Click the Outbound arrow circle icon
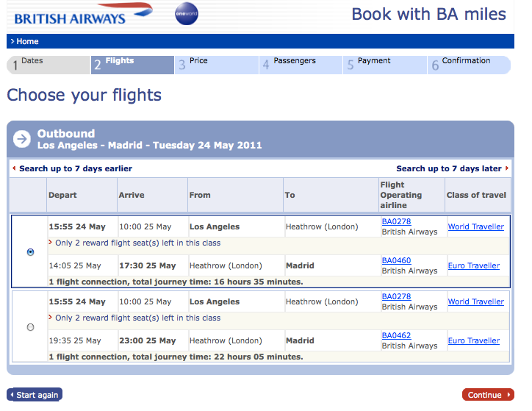Screen dimensions: 532x411 point(22,139)
